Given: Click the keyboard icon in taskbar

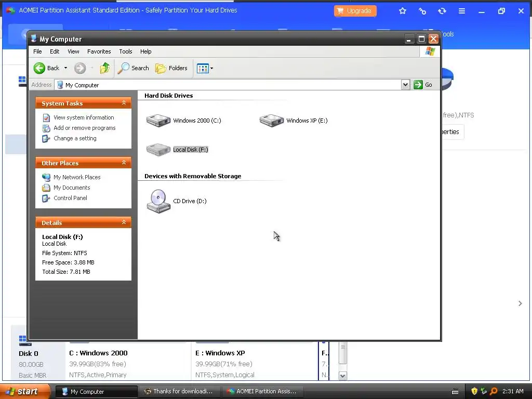Looking at the screenshot, I should (x=455, y=392).
